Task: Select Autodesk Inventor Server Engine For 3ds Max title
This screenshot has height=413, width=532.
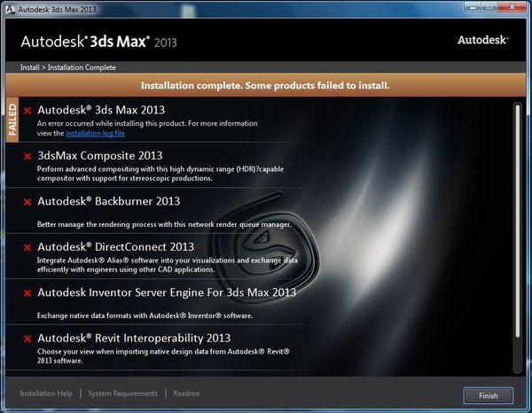Action: (167, 292)
